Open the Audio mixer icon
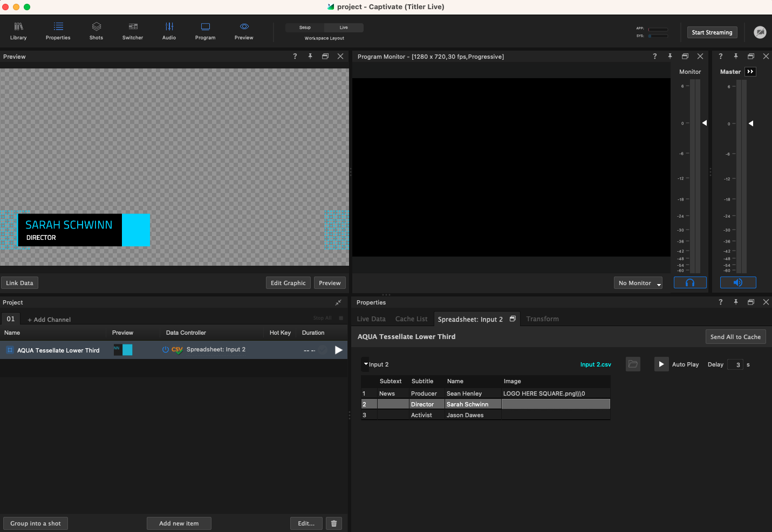 (x=169, y=31)
